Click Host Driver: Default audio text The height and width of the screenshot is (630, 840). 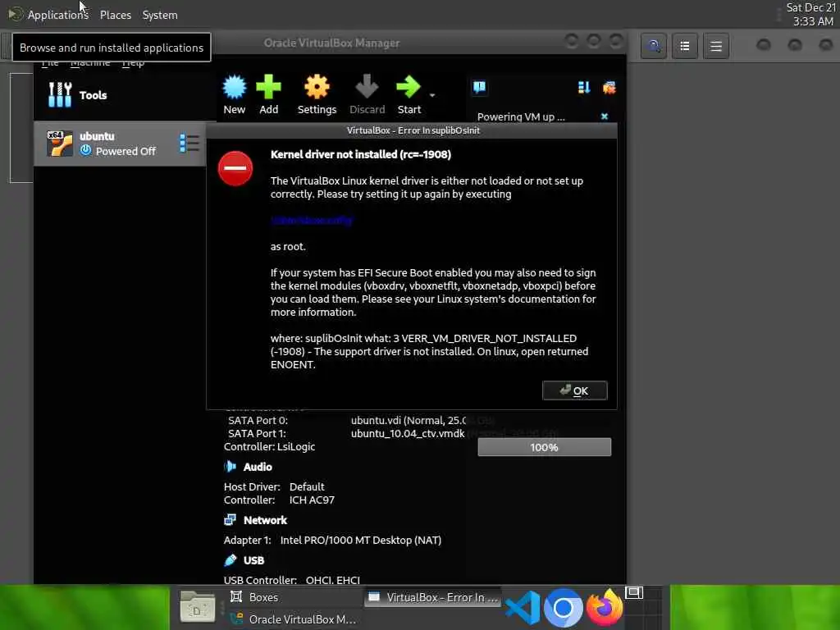pos(274,486)
